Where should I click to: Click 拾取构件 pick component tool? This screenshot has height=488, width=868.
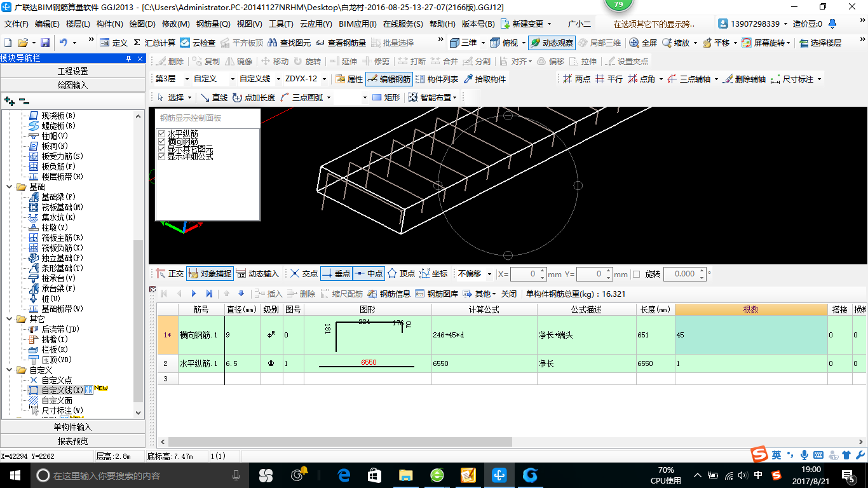[x=485, y=79]
